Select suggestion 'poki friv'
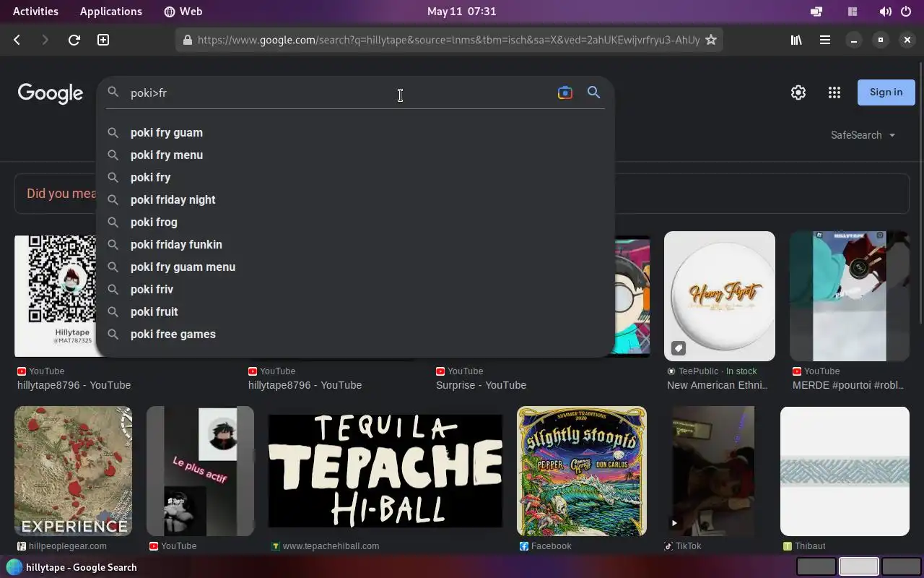This screenshot has width=924, height=578. pos(355,290)
